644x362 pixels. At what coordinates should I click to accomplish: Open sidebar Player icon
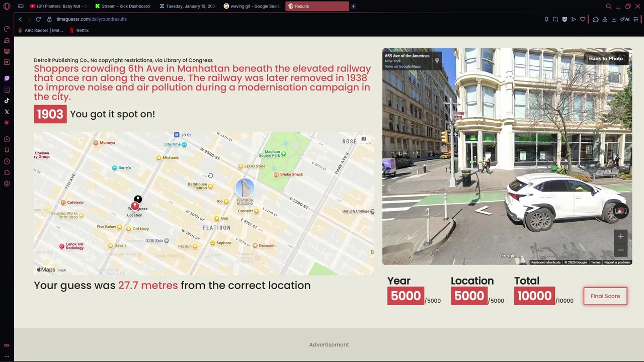tap(7, 139)
